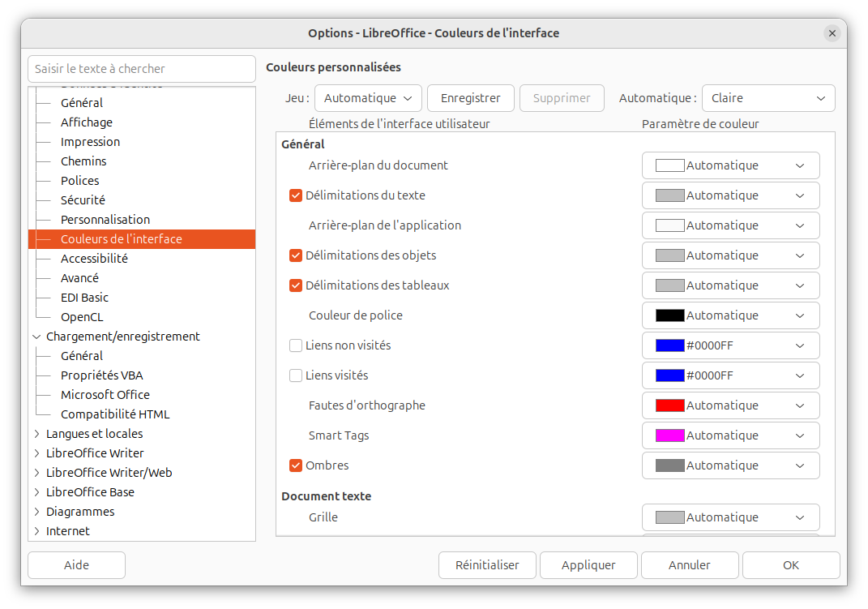Image resolution: width=868 pixels, height=609 pixels.
Task: Click the Enregistrer button
Action: (471, 98)
